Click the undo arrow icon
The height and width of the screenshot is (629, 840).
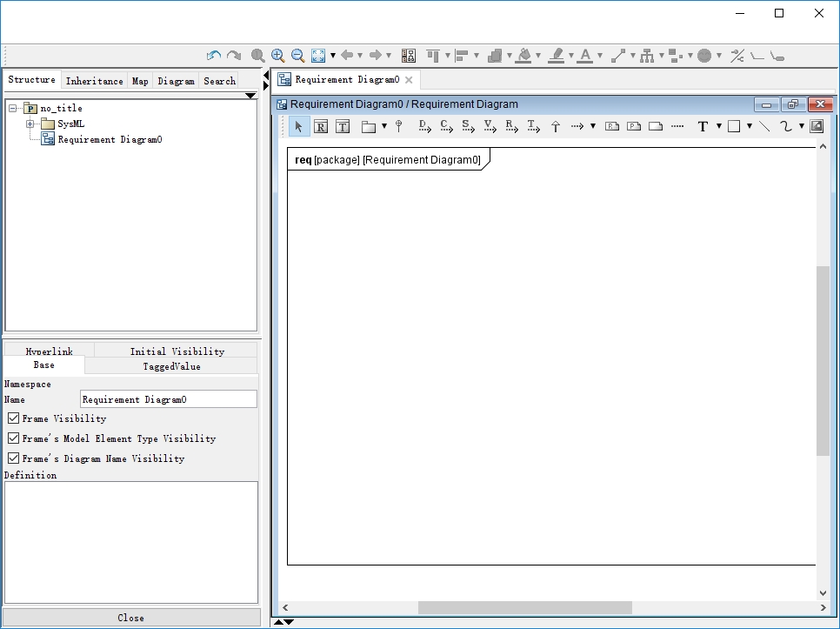[213, 56]
